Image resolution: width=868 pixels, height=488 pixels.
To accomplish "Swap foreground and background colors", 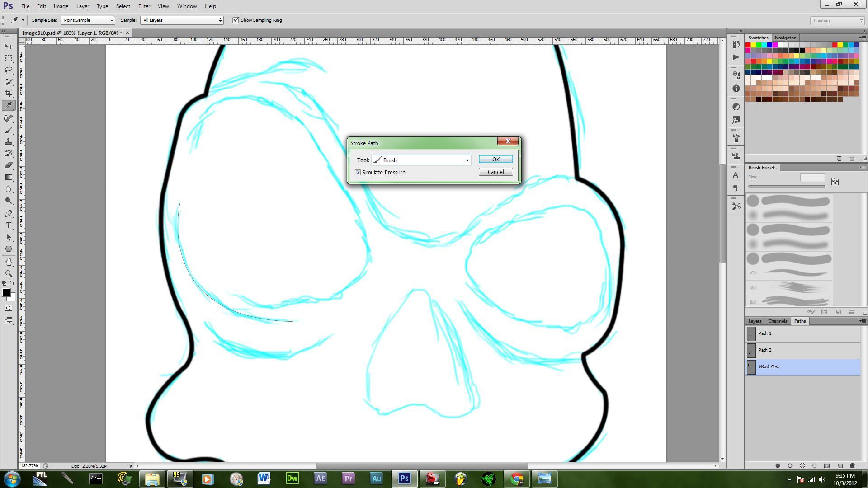I will (x=13, y=283).
